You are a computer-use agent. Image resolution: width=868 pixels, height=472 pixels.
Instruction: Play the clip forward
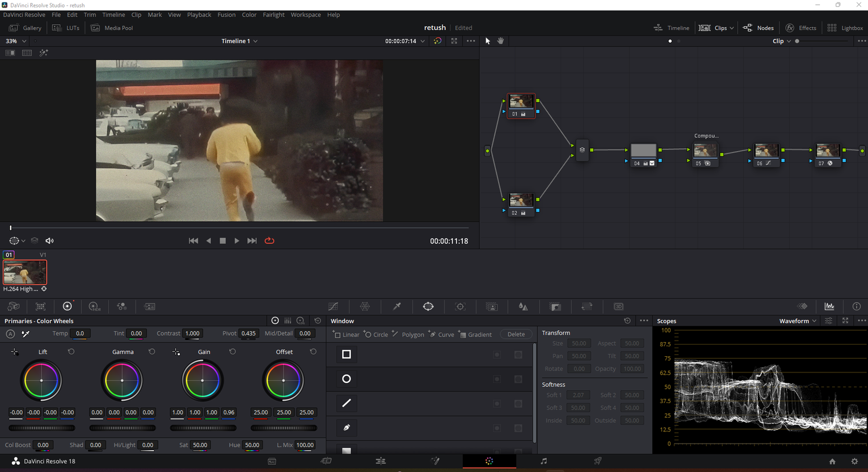[237, 241]
